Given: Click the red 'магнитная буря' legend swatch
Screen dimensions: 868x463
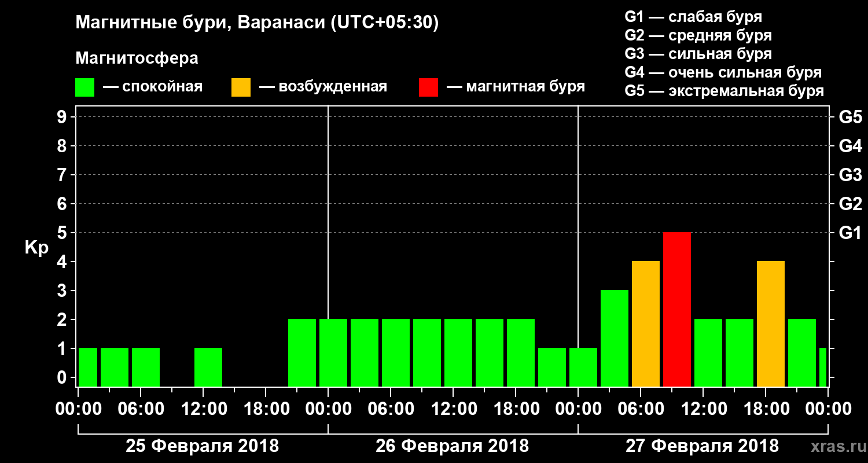Looking at the screenshot, I should point(428,87).
